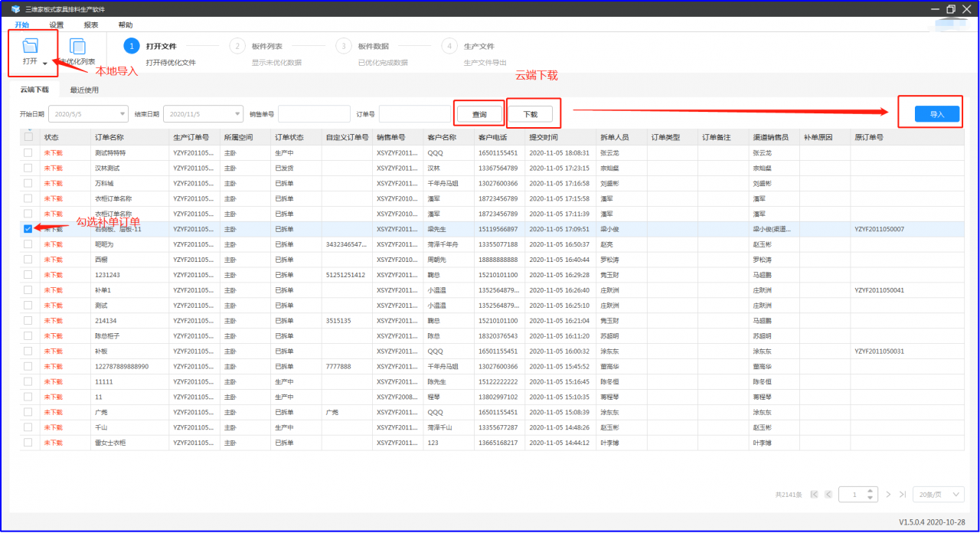Open the 开始日期 date dropdown
The height and width of the screenshot is (533, 980).
pyautogui.click(x=123, y=114)
